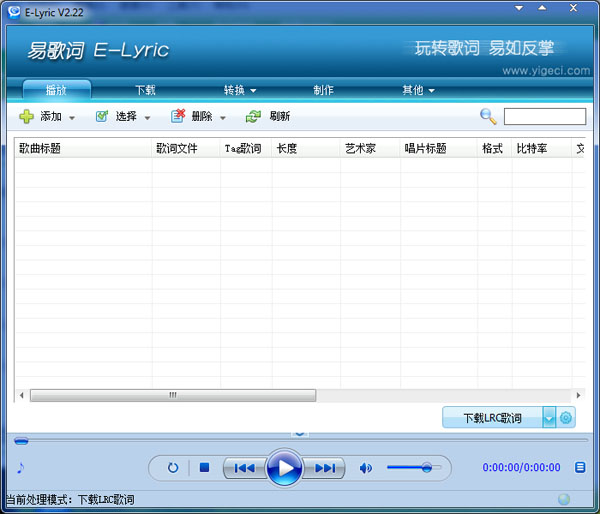Open the 转换 menu dropdown arrow
This screenshot has height=514, width=600.
click(253, 91)
